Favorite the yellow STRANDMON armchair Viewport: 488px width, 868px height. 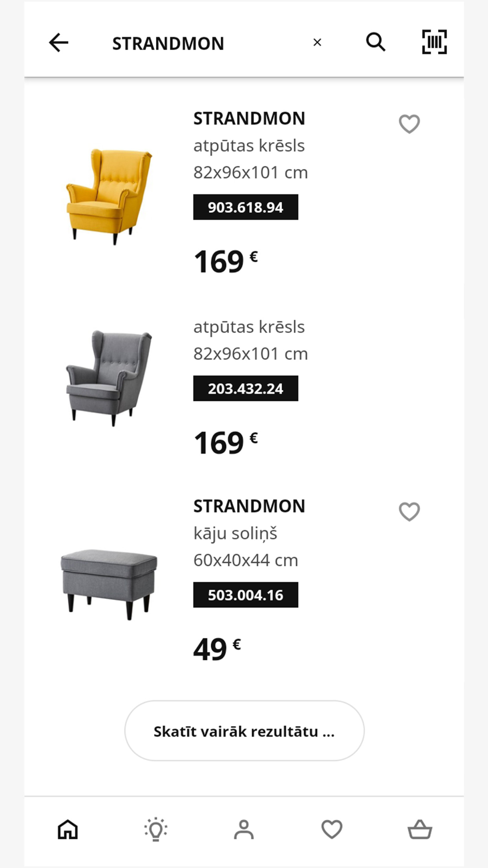(409, 124)
